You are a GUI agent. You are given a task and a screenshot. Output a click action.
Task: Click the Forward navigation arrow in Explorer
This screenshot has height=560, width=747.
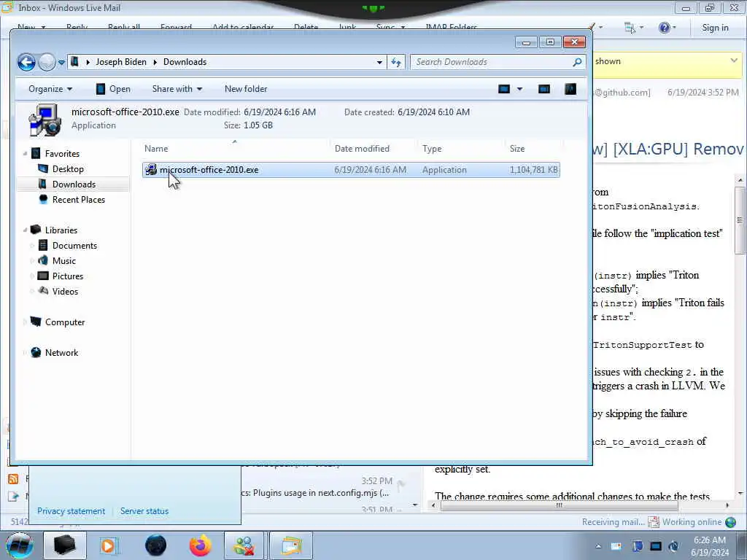[x=47, y=62]
